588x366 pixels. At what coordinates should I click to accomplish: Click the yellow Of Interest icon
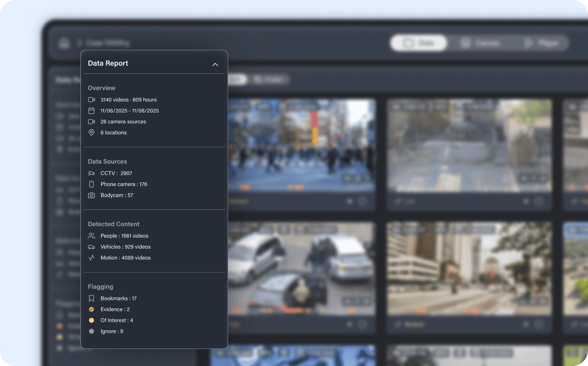click(x=92, y=320)
